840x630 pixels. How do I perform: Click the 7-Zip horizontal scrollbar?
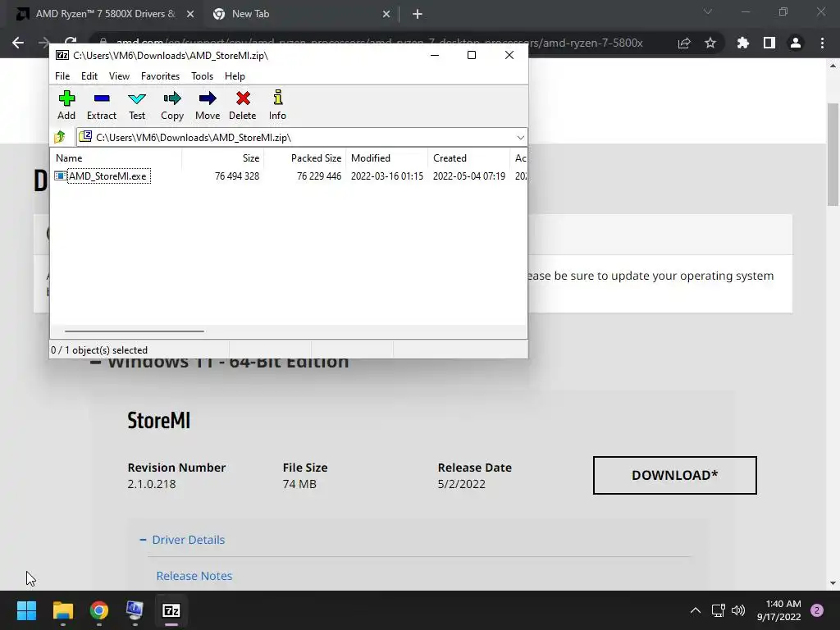(134, 331)
